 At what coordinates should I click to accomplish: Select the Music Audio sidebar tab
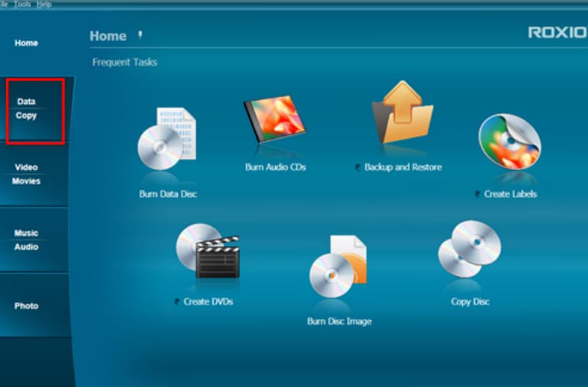pos(26,240)
